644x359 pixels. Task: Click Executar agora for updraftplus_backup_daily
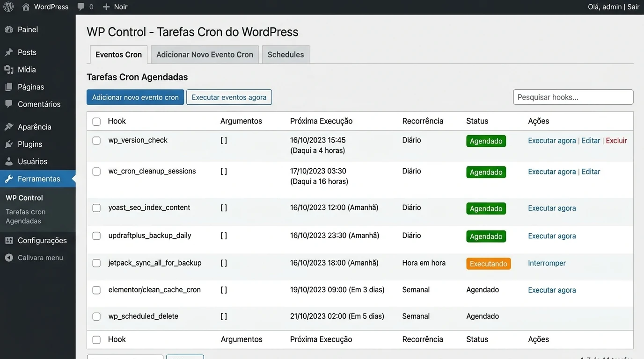(x=552, y=236)
